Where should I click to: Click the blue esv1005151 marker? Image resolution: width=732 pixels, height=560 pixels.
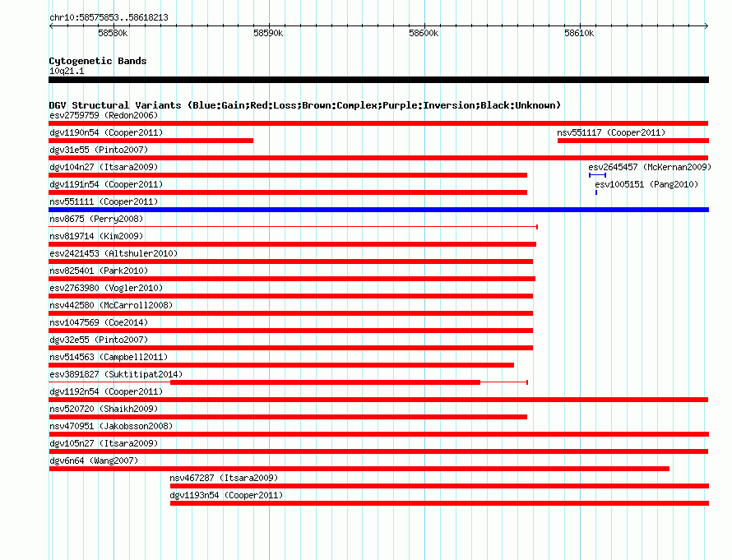(596, 192)
